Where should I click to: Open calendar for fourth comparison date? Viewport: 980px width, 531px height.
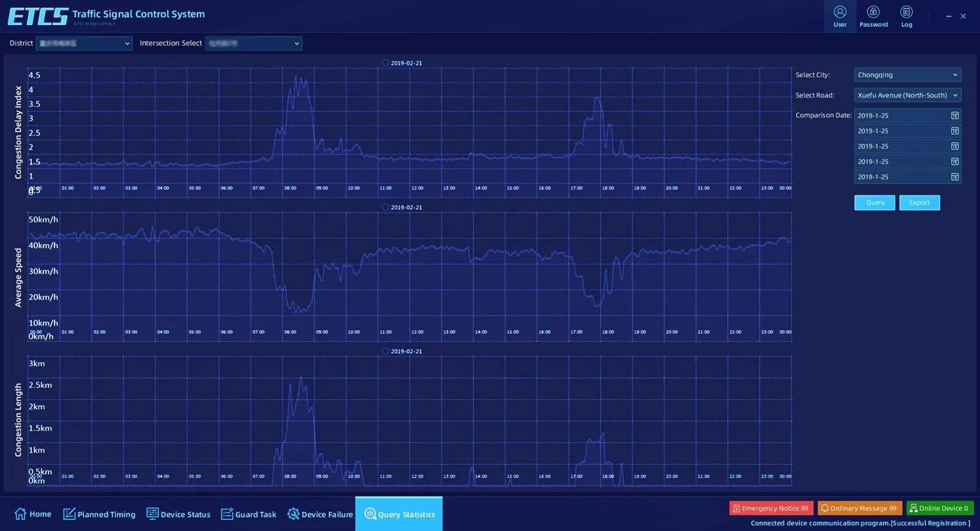coord(954,161)
